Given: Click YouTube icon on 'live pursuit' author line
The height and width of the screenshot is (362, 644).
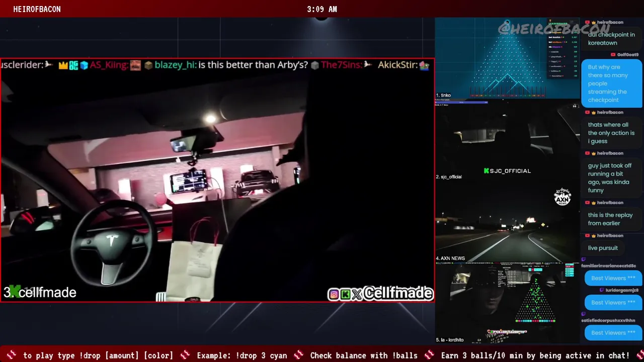Looking at the screenshot, I should coord(588,235).
